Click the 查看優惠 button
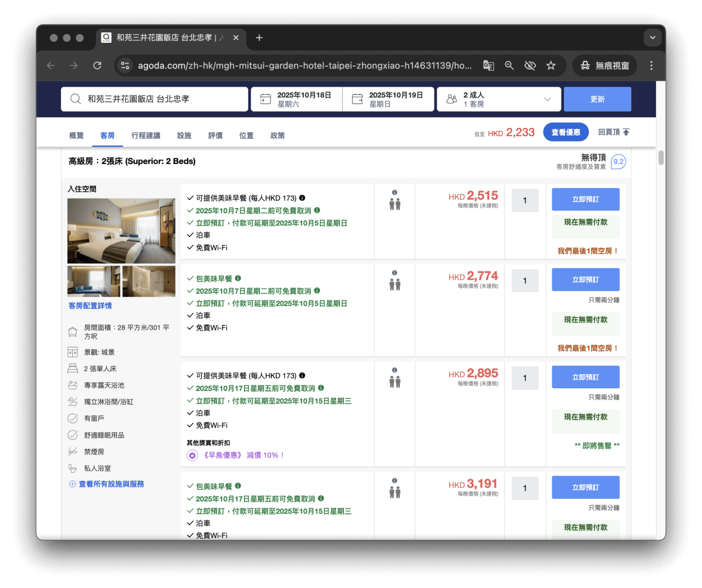The width and height of the screenshot is (702, 588). click(x=565, y=132)
